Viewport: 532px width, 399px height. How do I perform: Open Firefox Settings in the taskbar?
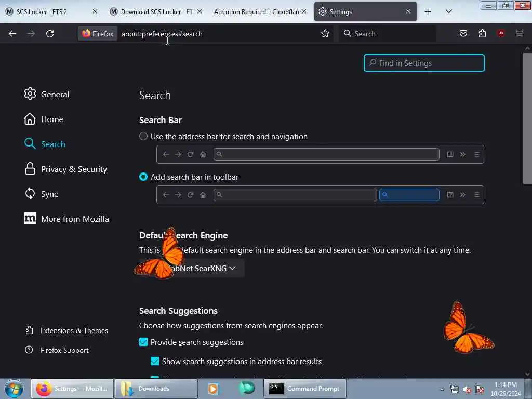(72, 389)
